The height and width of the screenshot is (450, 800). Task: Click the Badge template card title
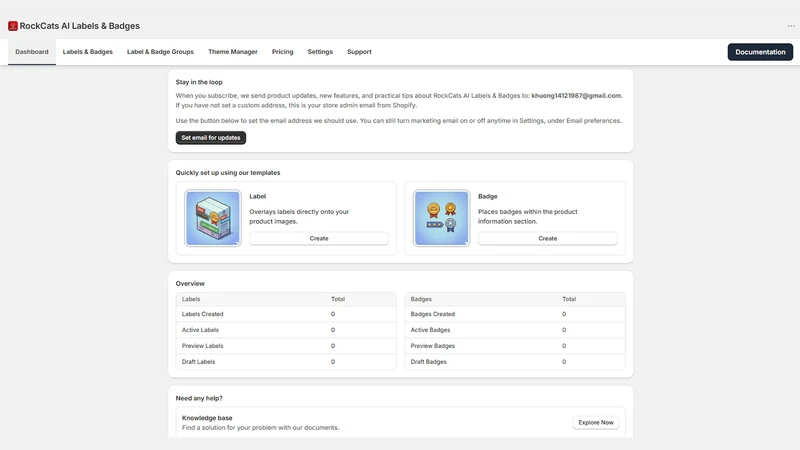click(488, 196)
